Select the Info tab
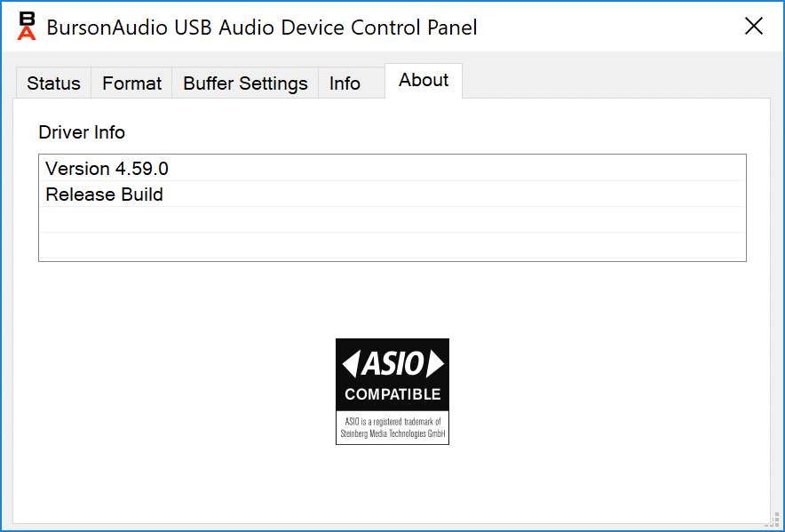 click(x=345, y=83)
